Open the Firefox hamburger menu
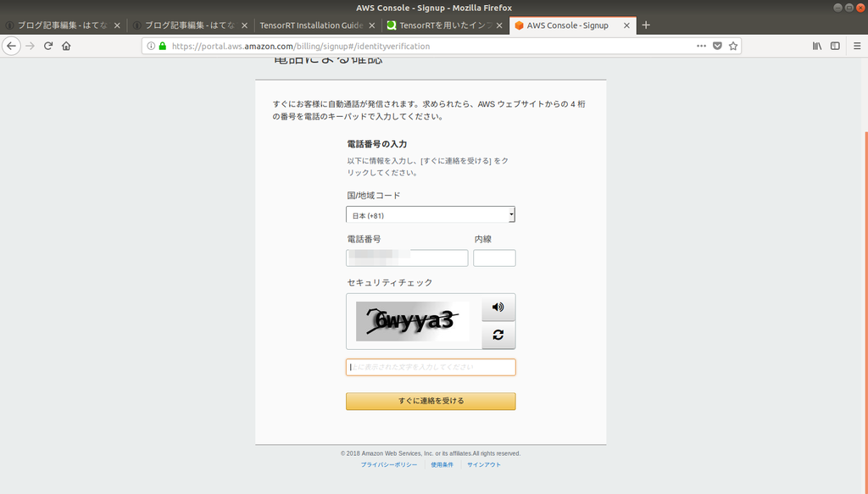Screen dimensions: 868x494 [x=857, y=46]
